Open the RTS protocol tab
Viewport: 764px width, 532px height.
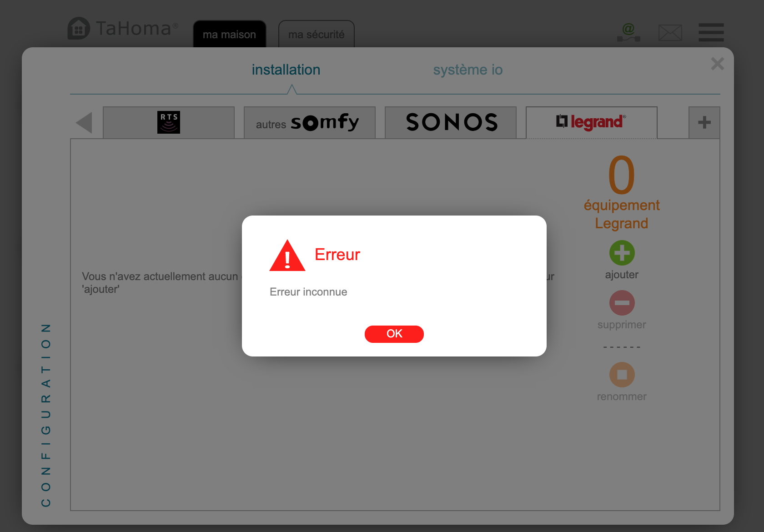pyautogui.click(x=169, y=122)
